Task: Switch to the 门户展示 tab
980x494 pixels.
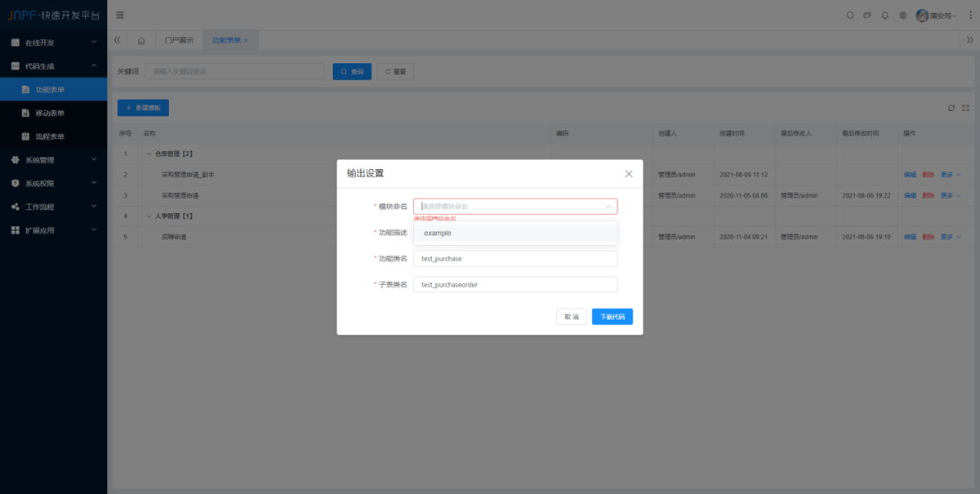Action: click(179, 40)
